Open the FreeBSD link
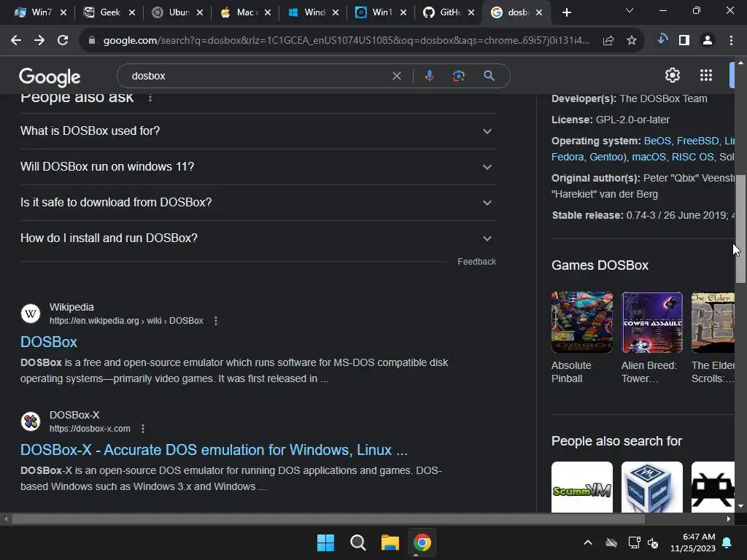Image resolution: width=747 pixels, height=560 pixels. click(697, 141)
